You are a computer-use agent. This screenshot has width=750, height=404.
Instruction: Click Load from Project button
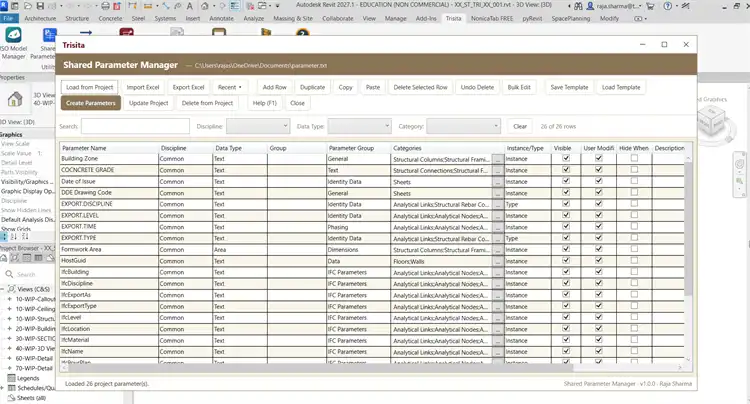coord(89,87)
